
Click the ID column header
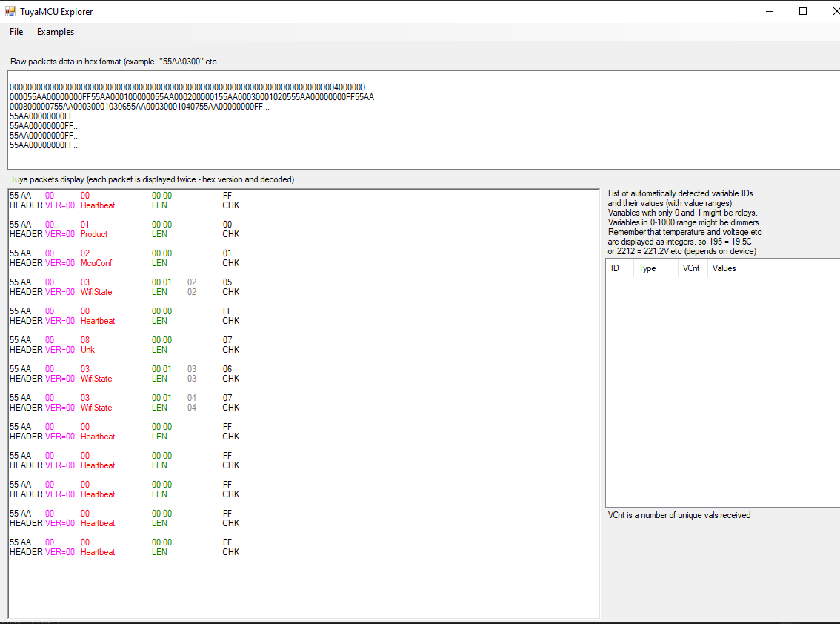coord(619,268)
